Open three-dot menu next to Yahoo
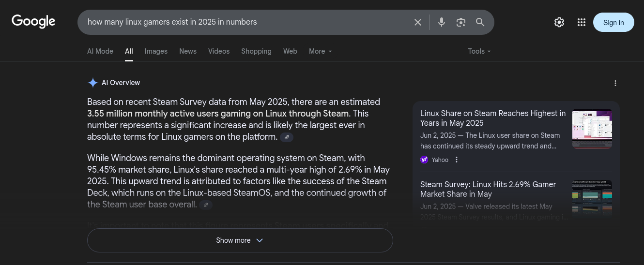Image resolution: width=644 pixels, height=265 pixels. pyautogui.click(x=456, y=160)
